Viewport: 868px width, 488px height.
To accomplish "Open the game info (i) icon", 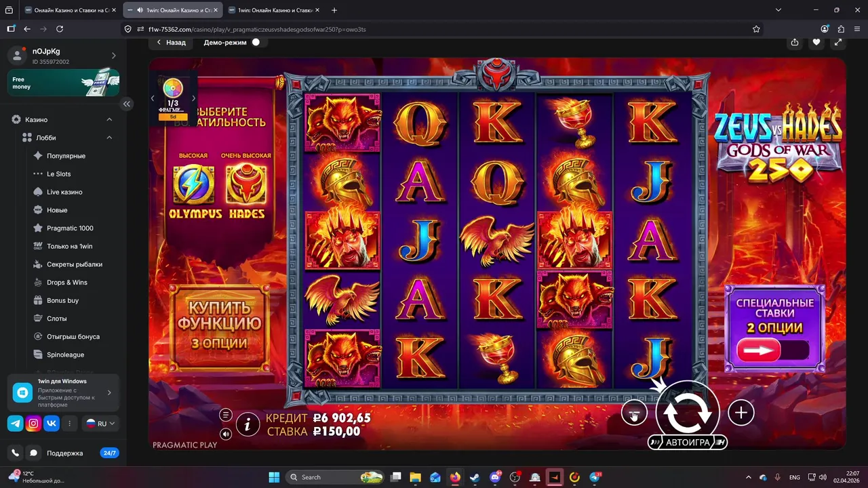I will 248,425.
